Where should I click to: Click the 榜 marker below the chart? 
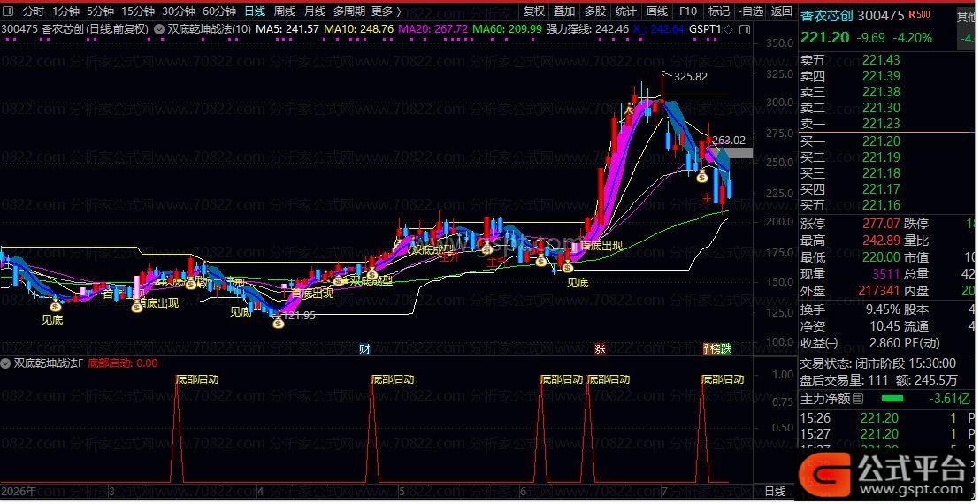point(714,349)
